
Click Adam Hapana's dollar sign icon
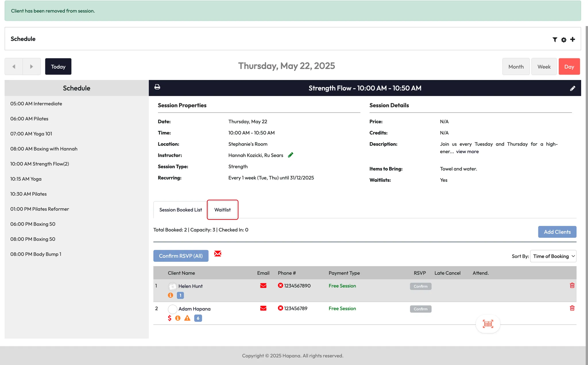(170, 318)
